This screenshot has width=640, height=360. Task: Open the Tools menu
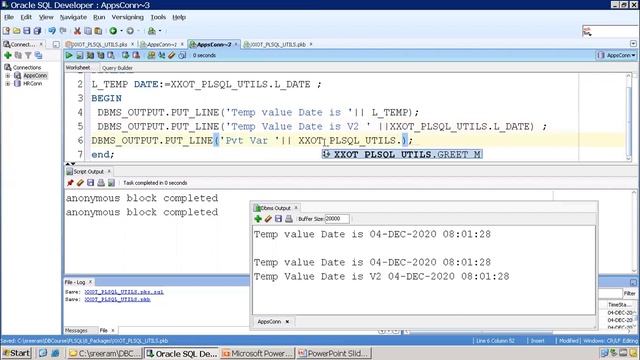(x=158, y=17)
